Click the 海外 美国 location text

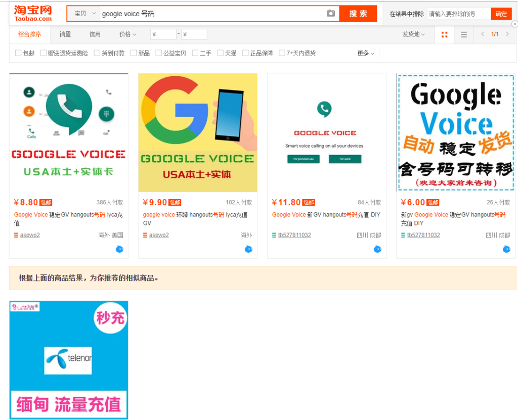(x=111, y=235)
